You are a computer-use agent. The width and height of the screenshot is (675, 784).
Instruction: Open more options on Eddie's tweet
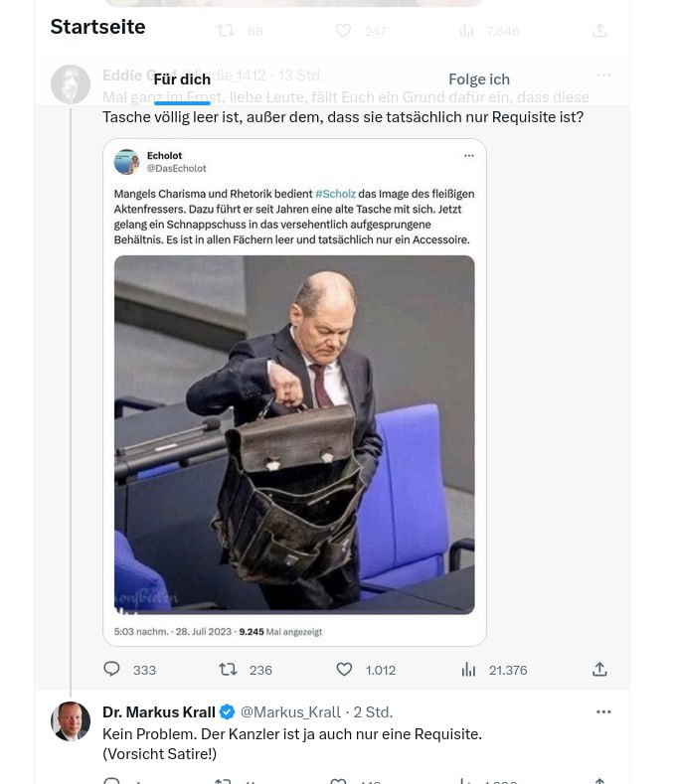603,75
